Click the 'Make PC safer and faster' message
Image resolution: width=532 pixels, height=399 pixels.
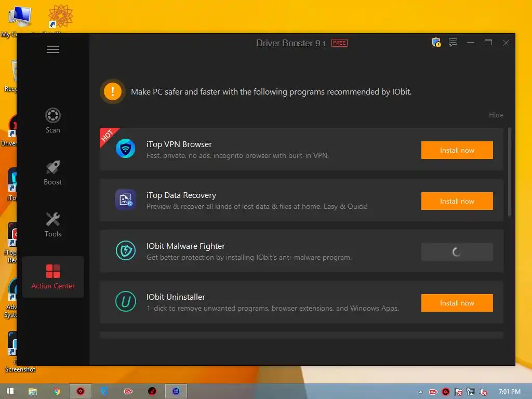coord(271,92)
